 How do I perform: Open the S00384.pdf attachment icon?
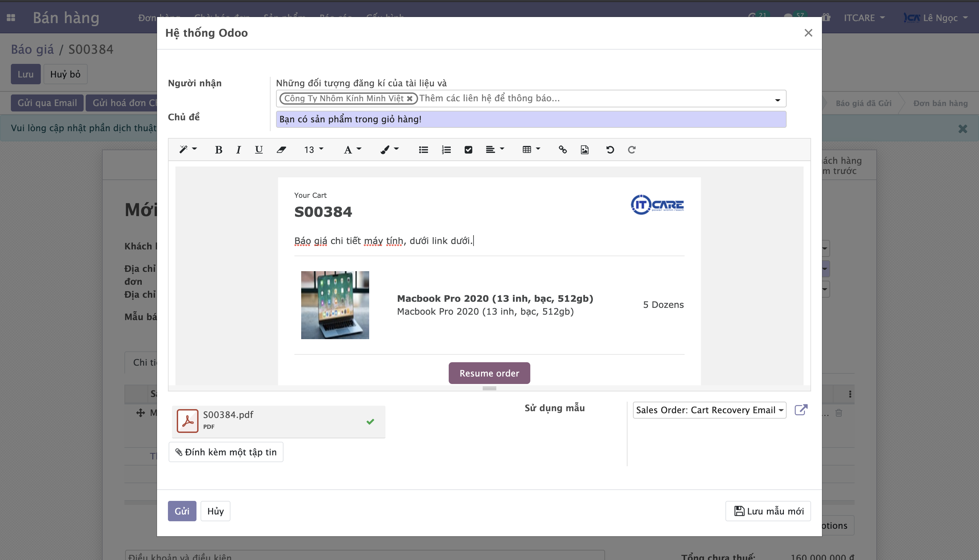(187, 421)
